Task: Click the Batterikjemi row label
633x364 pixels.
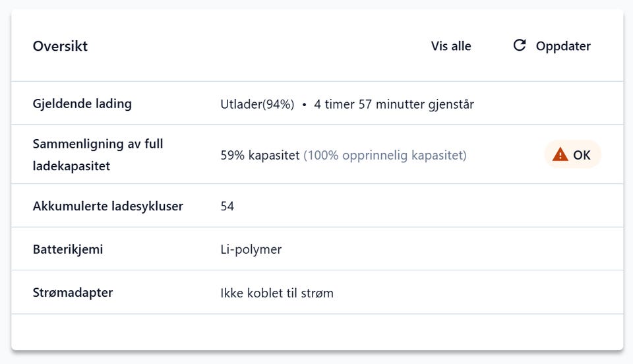Action: 68,250
